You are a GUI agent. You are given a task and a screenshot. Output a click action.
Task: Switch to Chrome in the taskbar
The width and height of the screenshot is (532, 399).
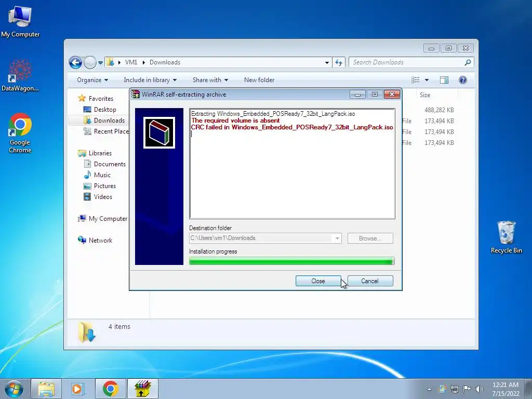(x=110, y=389)
